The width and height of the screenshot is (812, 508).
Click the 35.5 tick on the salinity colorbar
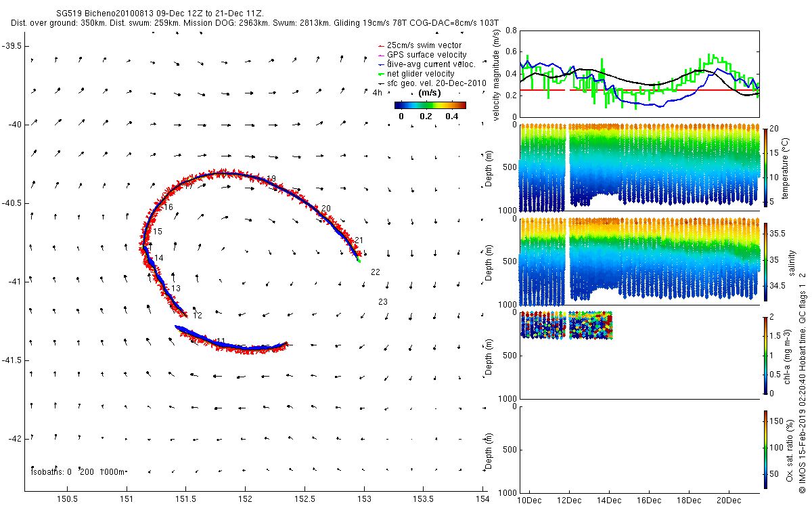click(777, 232)
